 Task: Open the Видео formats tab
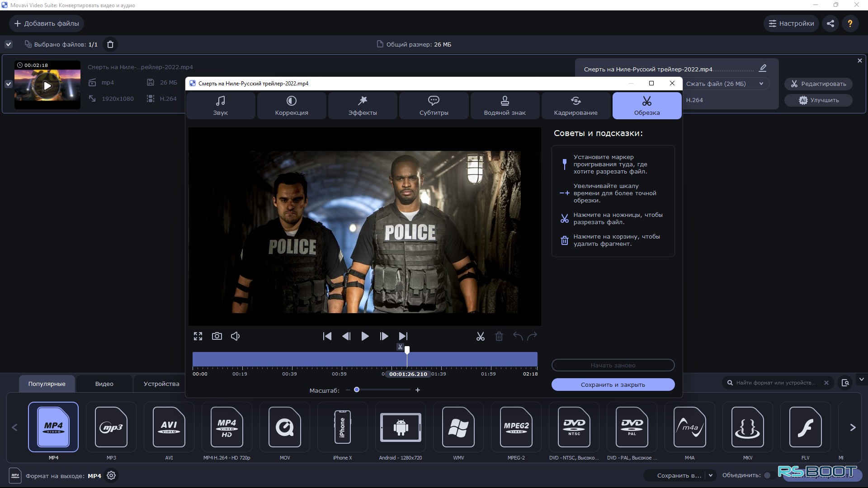[x=104, y=384]
